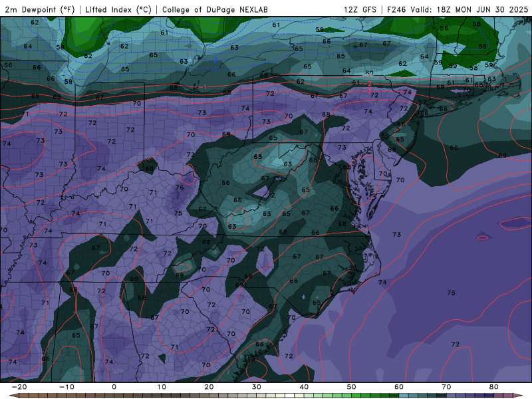The height and width of the screenshot is (399, 532).
Task: Select the "10" label on the color scale
Action: (162, 387)
